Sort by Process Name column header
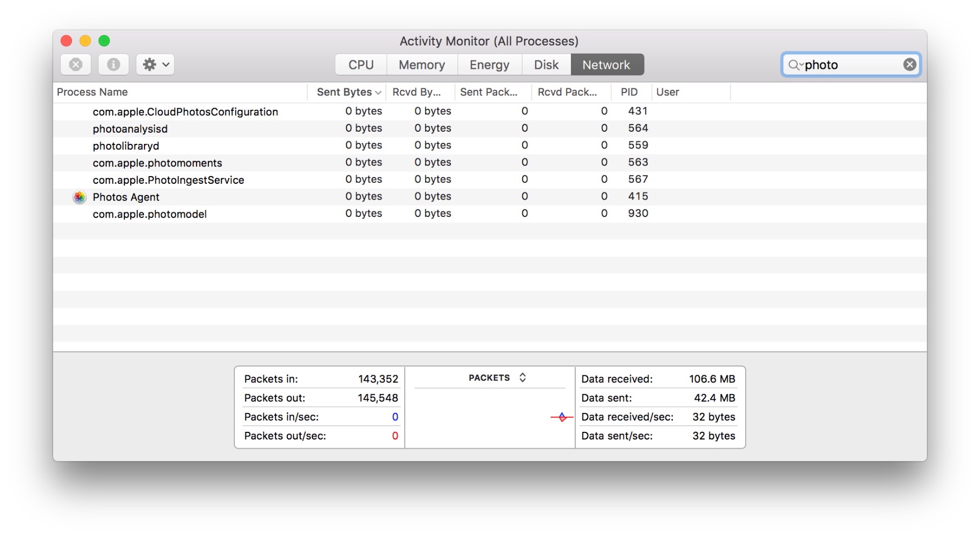Screen dimensions: 980x537 [92, 92]
